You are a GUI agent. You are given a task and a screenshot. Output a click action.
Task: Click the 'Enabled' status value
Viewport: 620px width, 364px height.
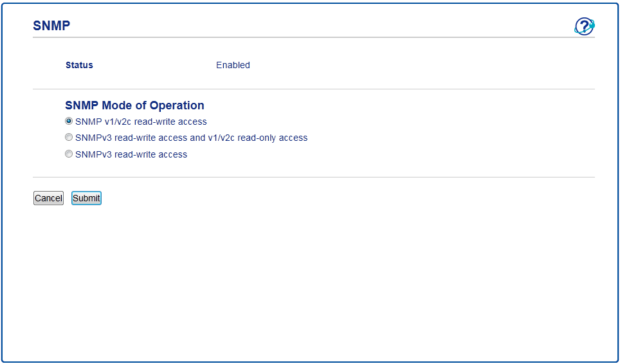point(233,65)
